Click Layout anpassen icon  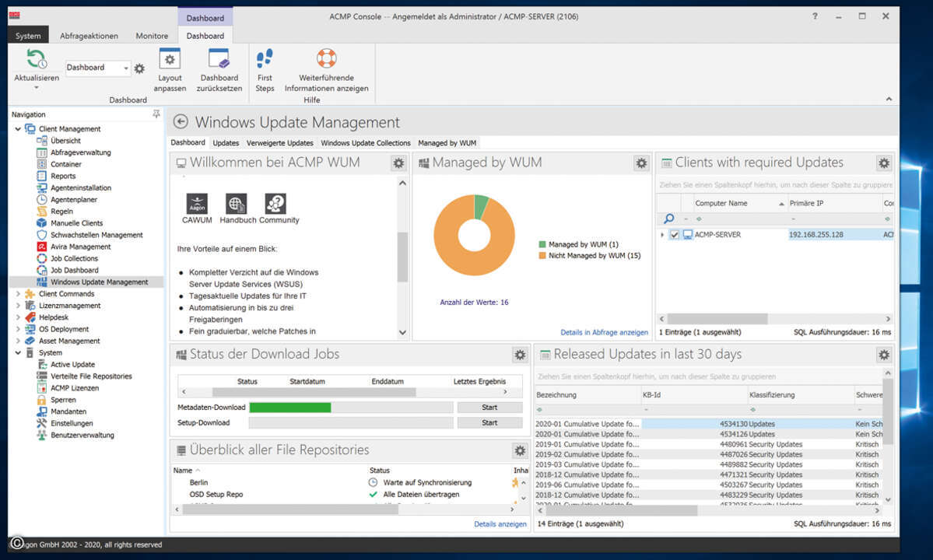[x=170, y=59]
